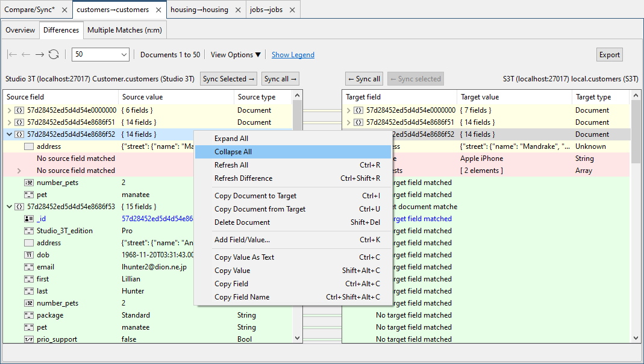
Task: Click the first-page navigation icon
Action: [11, 54]
